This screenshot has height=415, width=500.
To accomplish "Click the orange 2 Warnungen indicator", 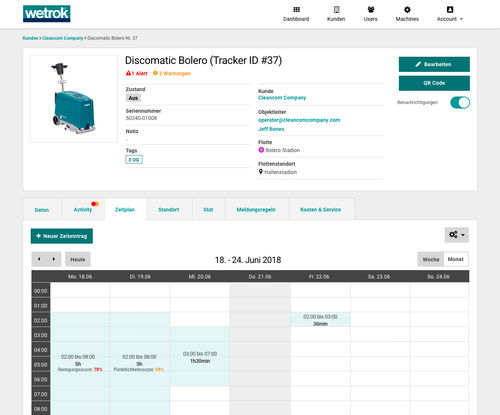I will coord(172,73).
